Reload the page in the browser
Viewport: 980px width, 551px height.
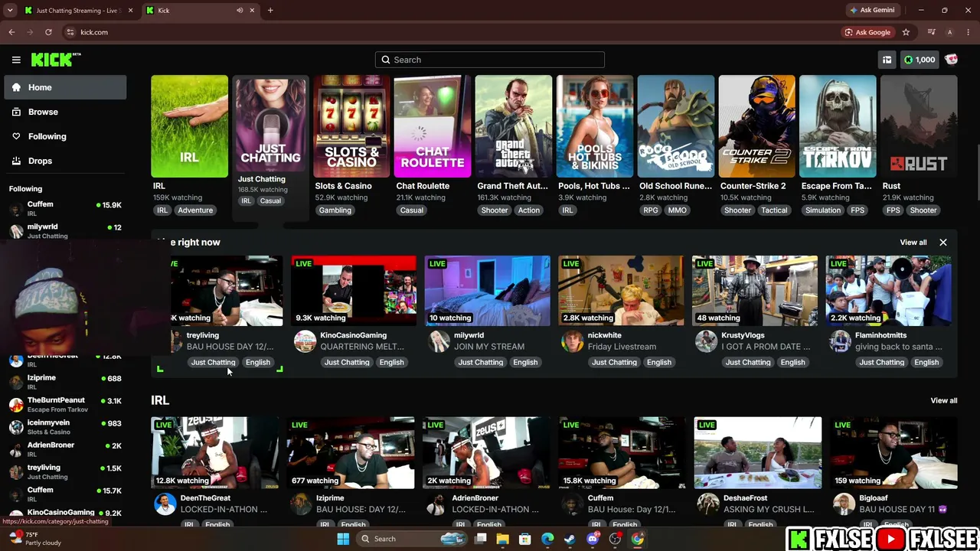(48, 32)
